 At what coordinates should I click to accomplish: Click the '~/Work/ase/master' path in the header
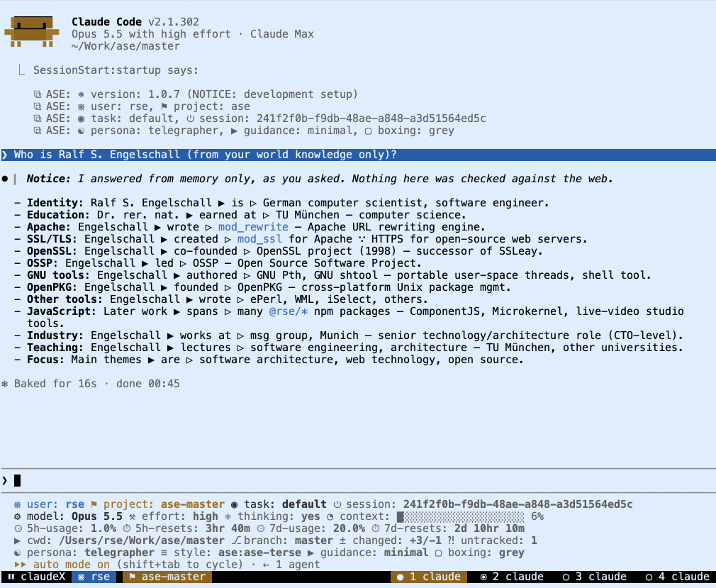(x=125, y=46)
